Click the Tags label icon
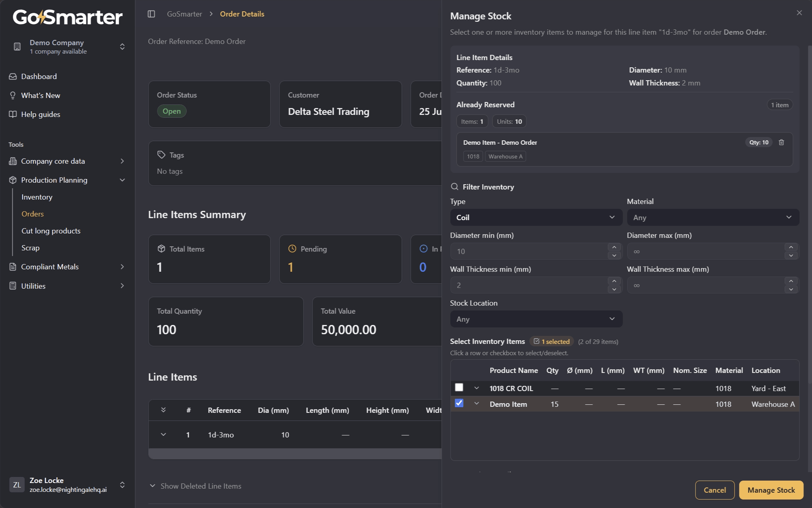Screen dimensions: 812x508 [161, 155]
